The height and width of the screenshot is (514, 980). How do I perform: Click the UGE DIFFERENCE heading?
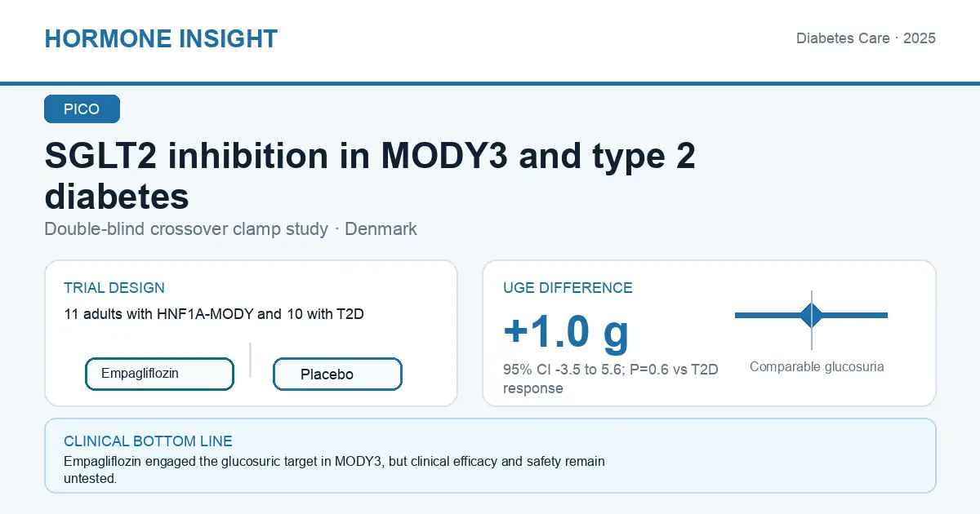pyautogui.click(x=568, y=288)
